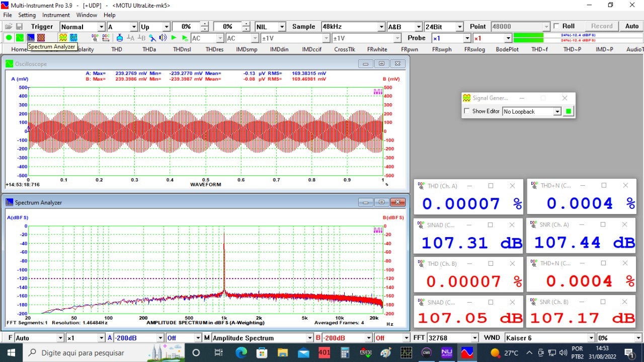Open the DDC data logger icon
644x362 pixels.
[106, 38]
